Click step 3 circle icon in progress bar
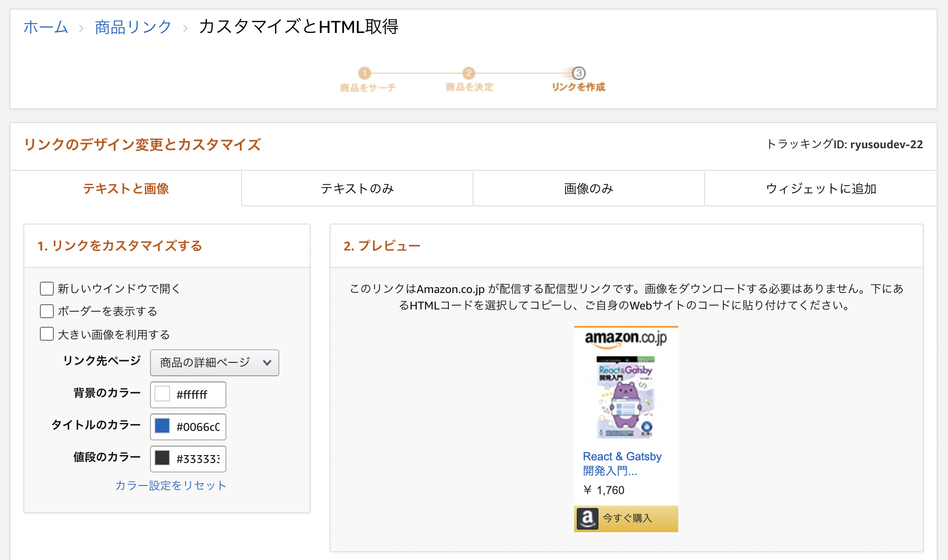 (579, 73)
